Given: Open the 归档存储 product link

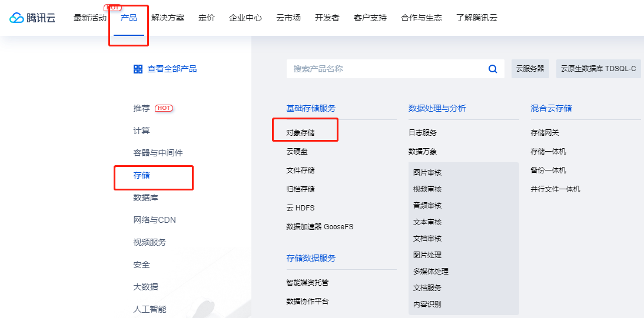Looking at the screenshot, I should tap(301, 189).
